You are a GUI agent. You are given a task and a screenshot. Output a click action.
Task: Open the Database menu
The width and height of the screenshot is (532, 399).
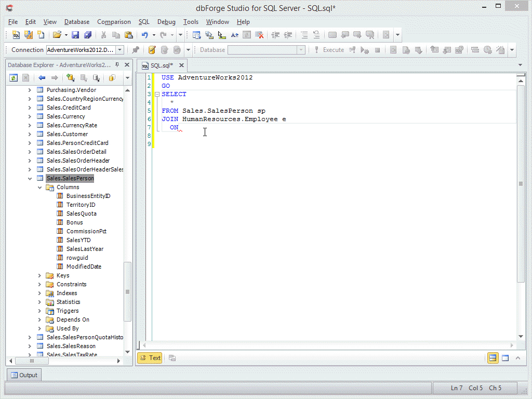[x=77, y=22]
